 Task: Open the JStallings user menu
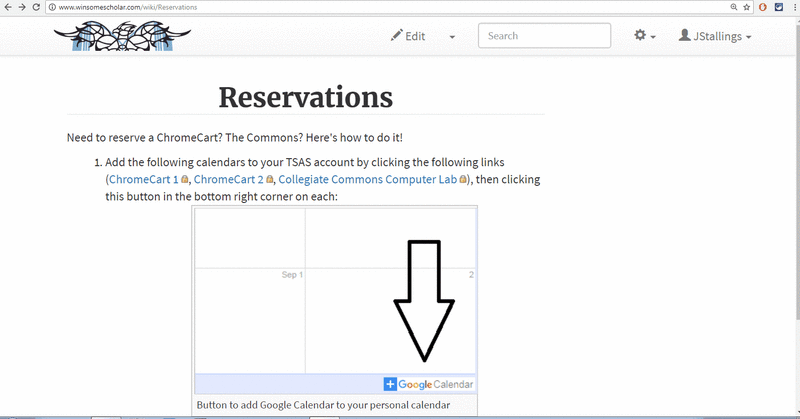[x=715, y=36]
